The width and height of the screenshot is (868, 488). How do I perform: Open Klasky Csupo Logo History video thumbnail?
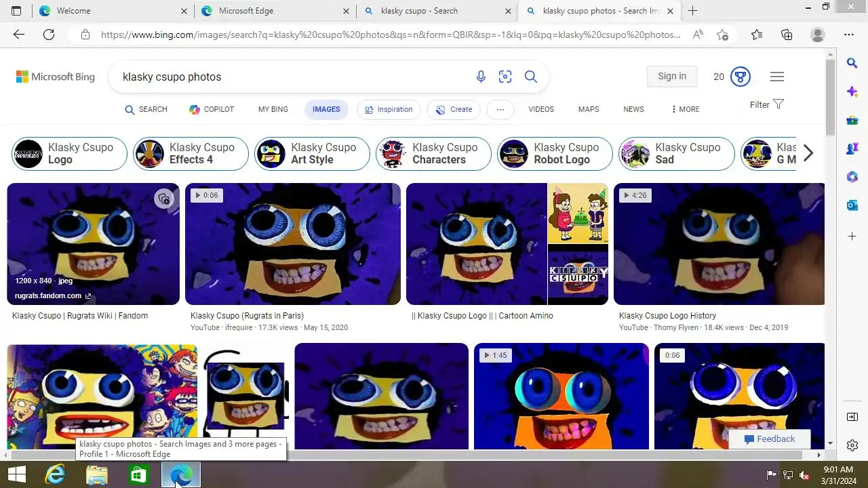tap(719, 244)
